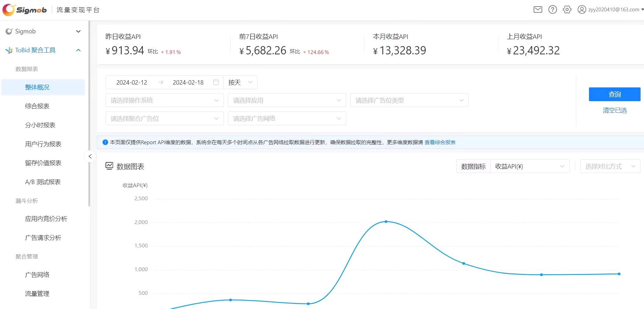Click the +1.91% change text

pyautogui.click(x=171, y=52)
